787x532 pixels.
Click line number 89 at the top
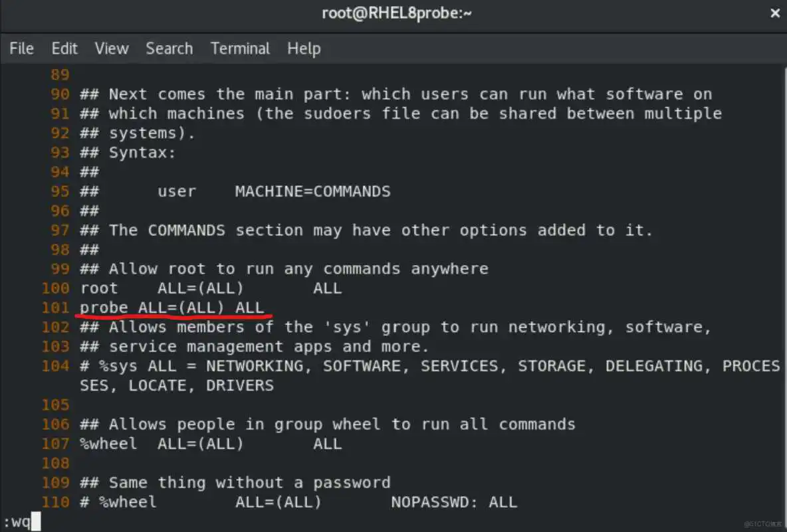[60, 74]
